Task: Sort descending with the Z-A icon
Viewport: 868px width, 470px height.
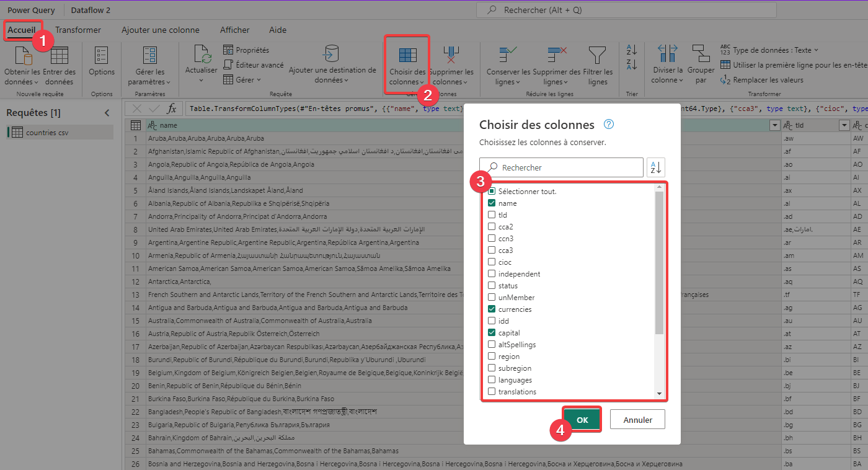Action: (632, 64)
